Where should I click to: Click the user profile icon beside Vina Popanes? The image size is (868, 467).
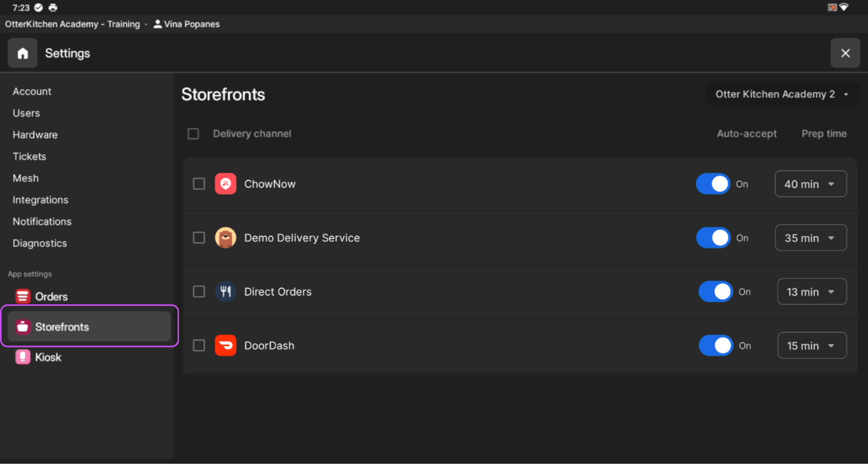click(158, 24)
